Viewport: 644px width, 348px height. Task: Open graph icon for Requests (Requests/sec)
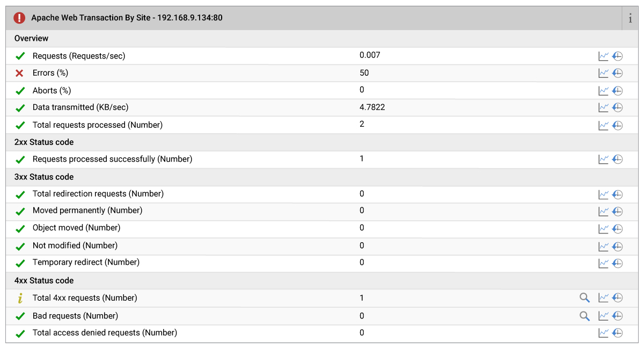(603, 56)
